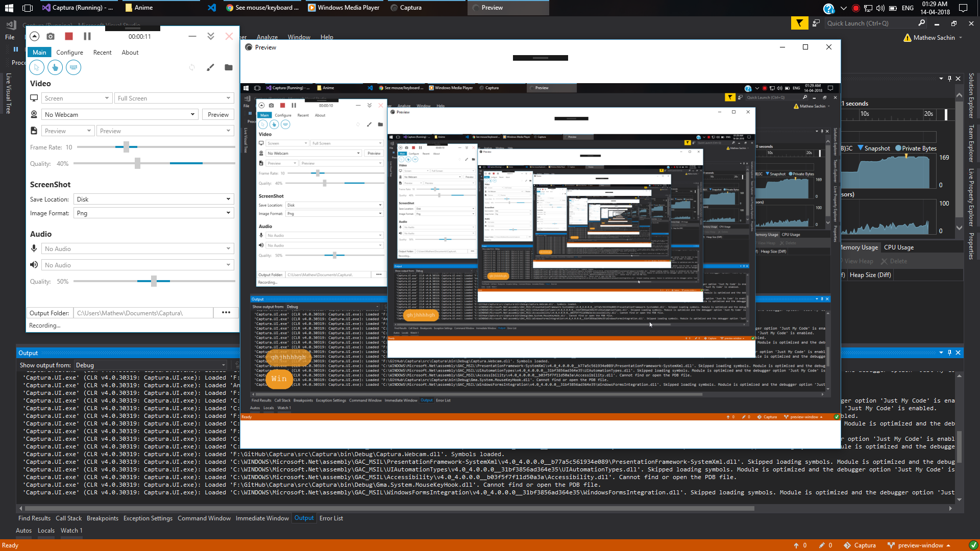Toggle the mouse cursor capture option

[36, 67]
